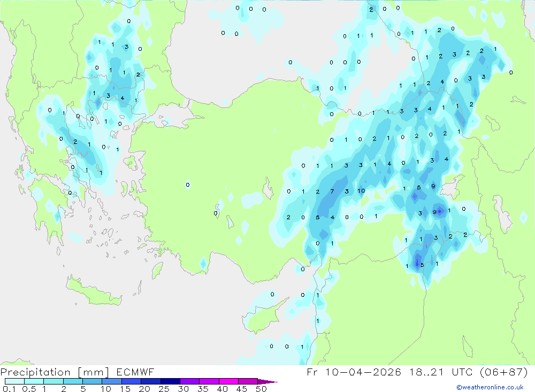Pick the 30–35 mm purple legend swatch

(x=190, y=381)
